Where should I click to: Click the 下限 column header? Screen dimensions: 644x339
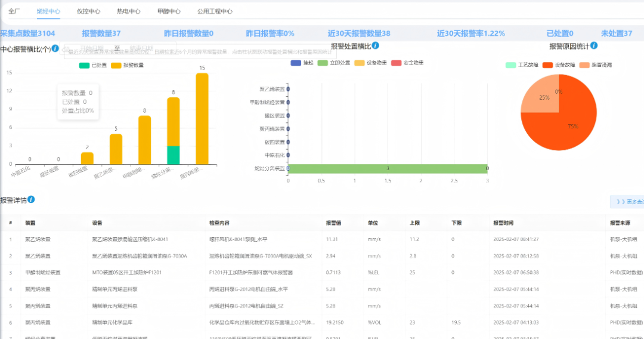tap(457, 223)
